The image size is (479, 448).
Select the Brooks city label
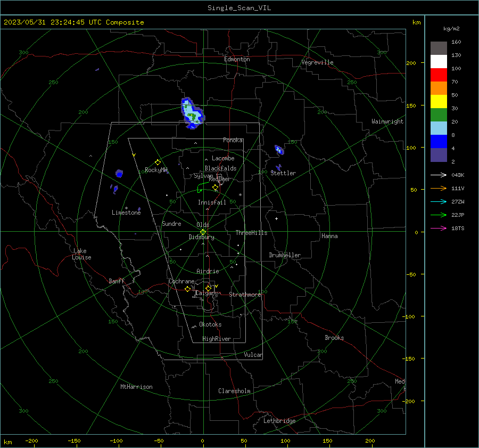coord(334,338)
